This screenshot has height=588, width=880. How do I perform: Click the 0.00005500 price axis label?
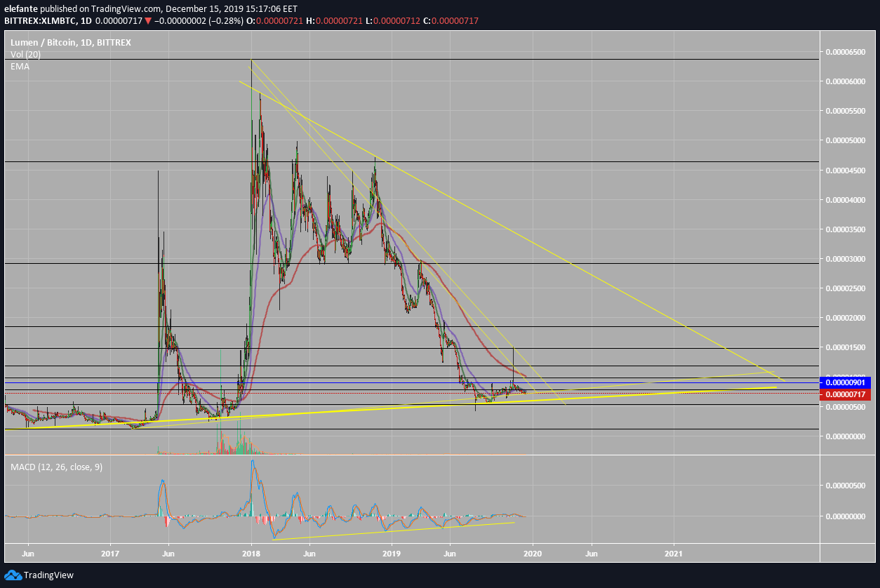click(x=845, y=111)
